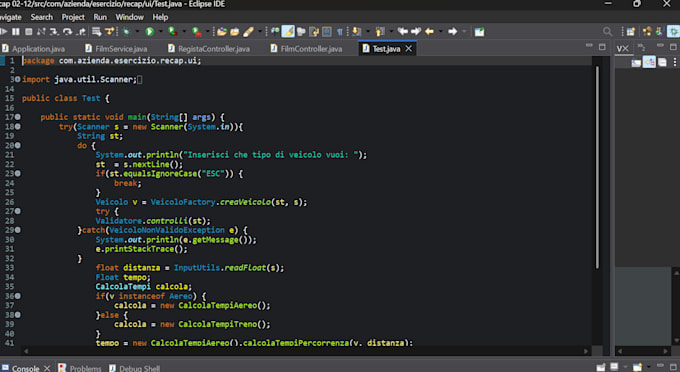Switch to FilmController.java editor tab
This screenshot has width=680, height=372.
coord(307,49)
